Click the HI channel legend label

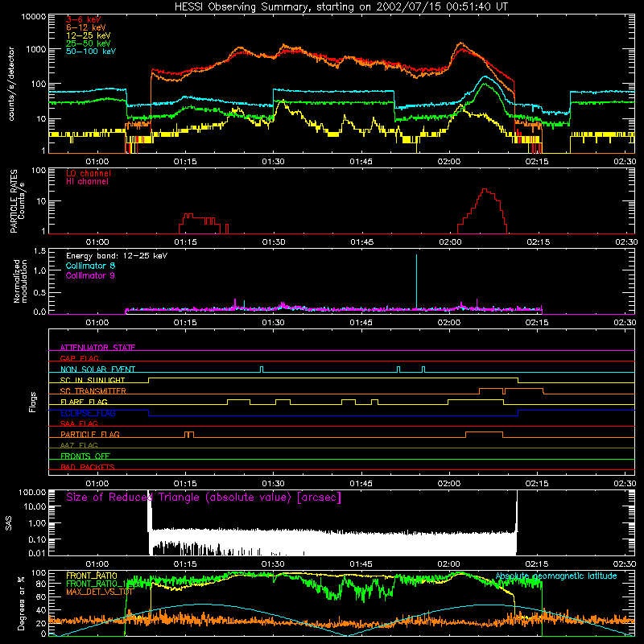point(87,182)
